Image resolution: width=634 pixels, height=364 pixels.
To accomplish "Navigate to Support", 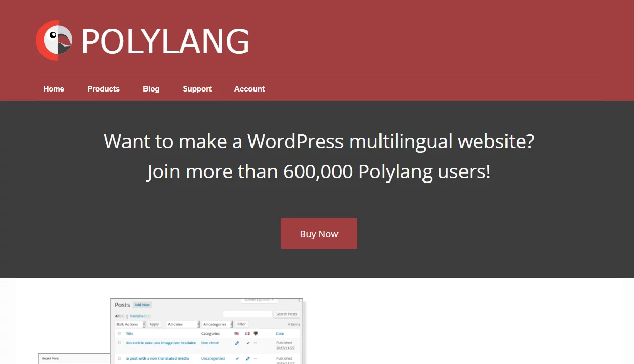I will (197, 89).
